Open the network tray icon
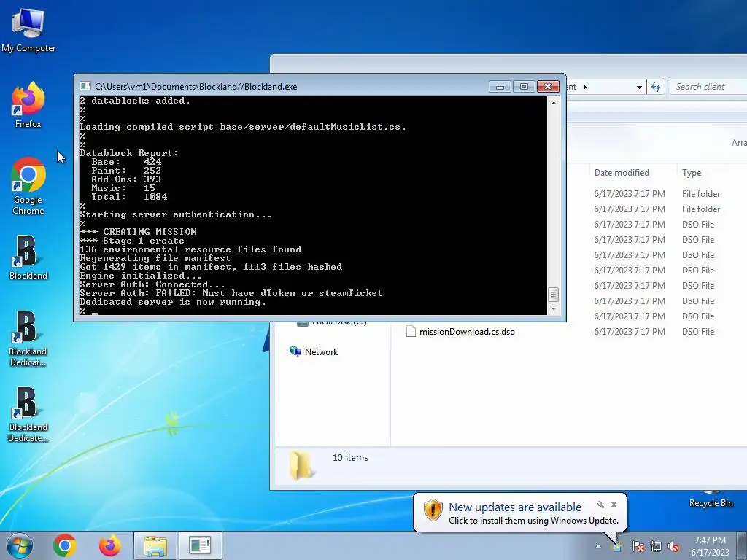The height and width of the screenshot is (560, 747). pos(656,546)
